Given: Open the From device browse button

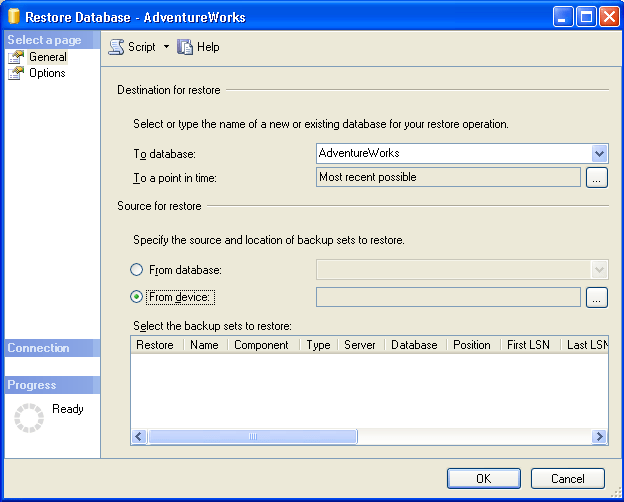Looking at the screenshot, I should (x=597, y=297).
